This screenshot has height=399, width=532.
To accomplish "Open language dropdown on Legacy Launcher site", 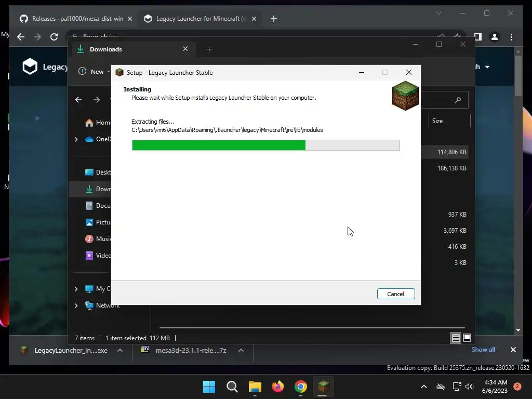I will click(x=482, y=67).
